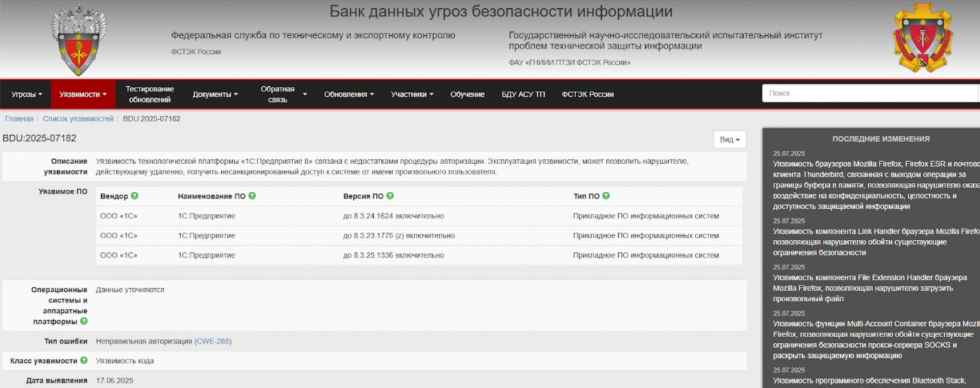The height and width of the screenshot is (388, 980).
Task: Open help icon for Версия ПО column
Action: point(389,196)
